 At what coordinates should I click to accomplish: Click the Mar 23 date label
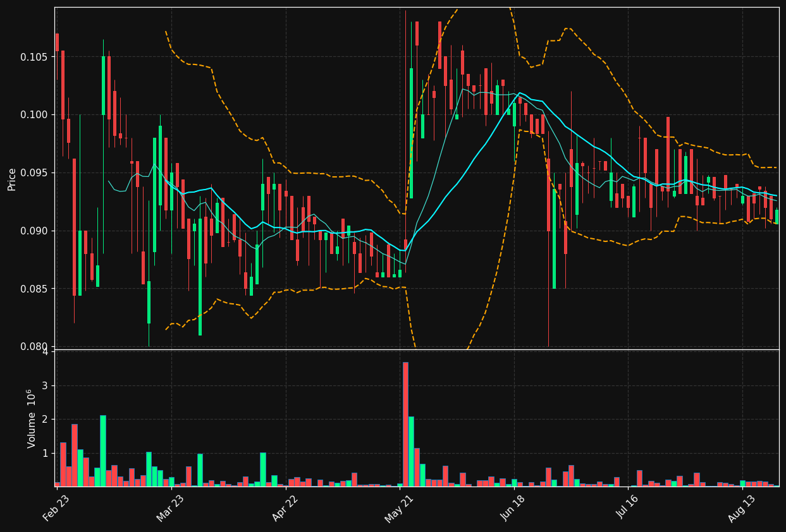(x=170, y=508)
